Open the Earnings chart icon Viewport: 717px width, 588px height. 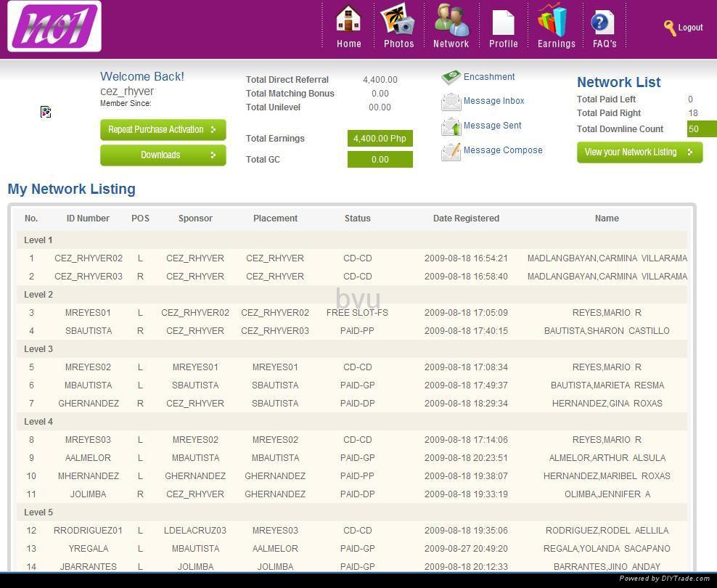pyautogui.click(x=553, y=20)
